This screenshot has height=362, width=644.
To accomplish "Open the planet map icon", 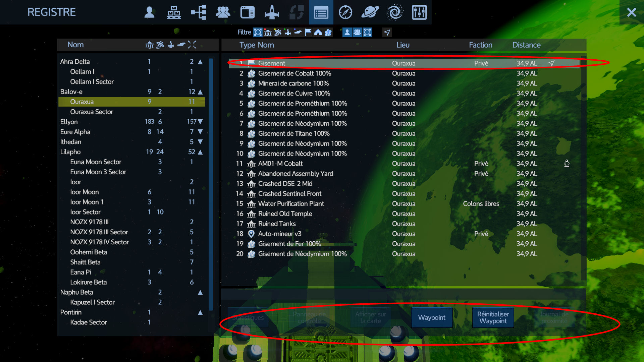I will pos(370,12).
